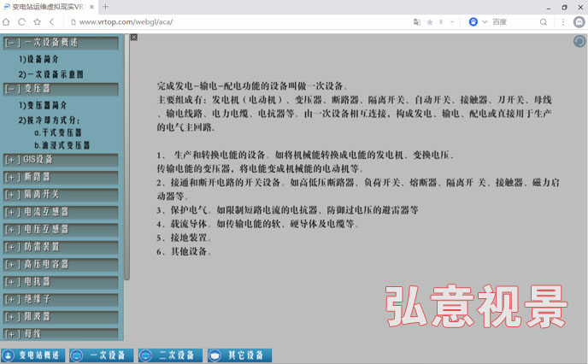
Task: Expand the 阻波器 section
Action: tap(61, 317)
